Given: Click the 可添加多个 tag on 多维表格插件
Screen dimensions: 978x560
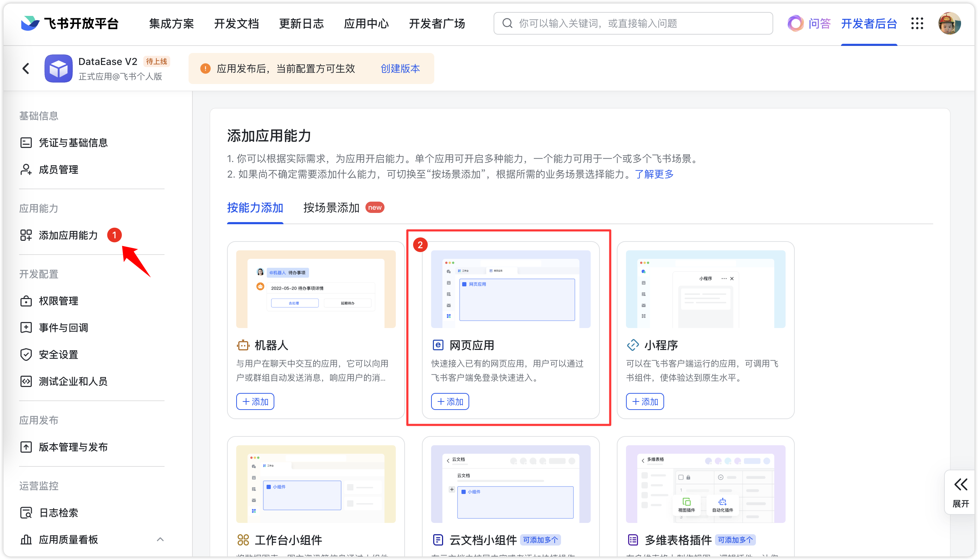Looking at the screenshot, I should [735, 540].
